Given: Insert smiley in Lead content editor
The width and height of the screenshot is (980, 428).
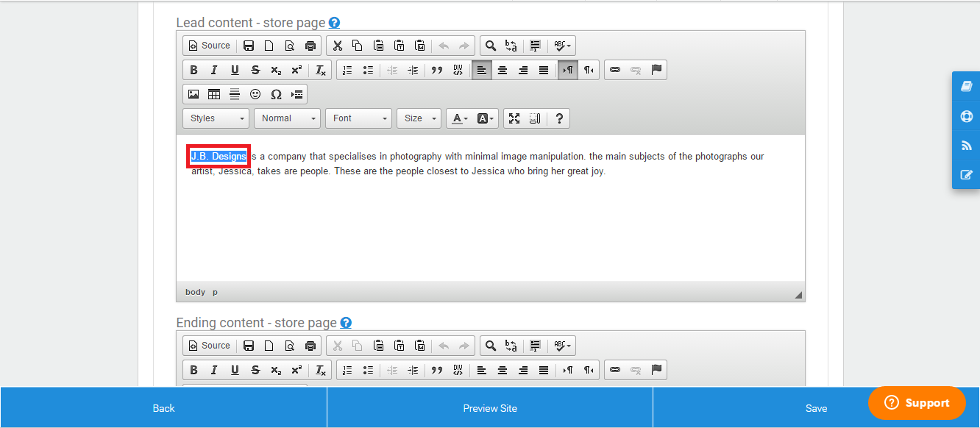Looking at the screenshot, I should coord(255,94).
